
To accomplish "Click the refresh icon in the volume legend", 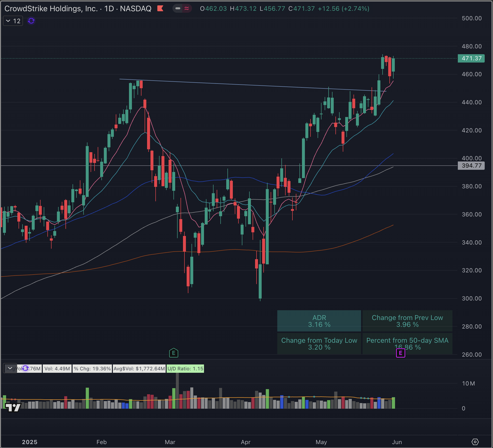I will coord(25,369).
